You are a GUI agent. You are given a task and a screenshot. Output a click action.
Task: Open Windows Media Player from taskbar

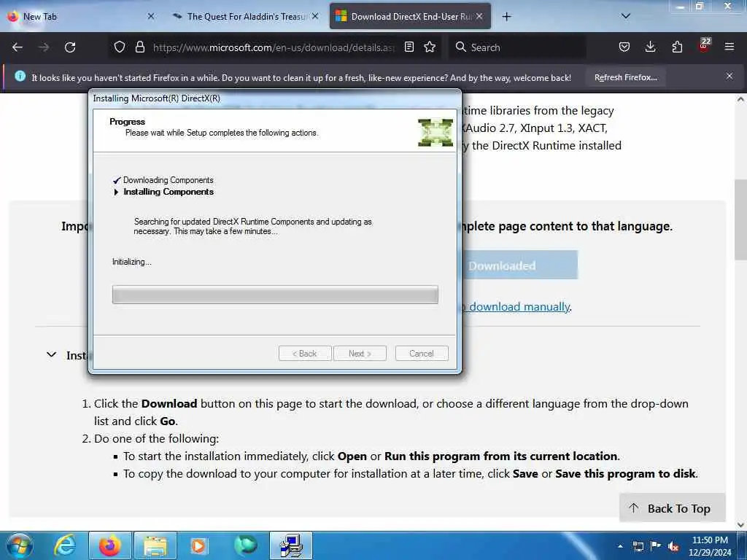coord(198,545)
